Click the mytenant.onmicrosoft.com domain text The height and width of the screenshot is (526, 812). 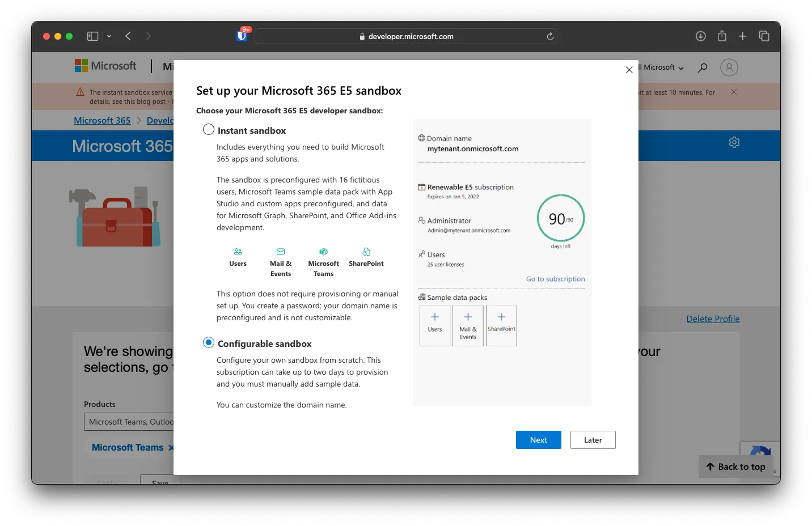(473, 149)
